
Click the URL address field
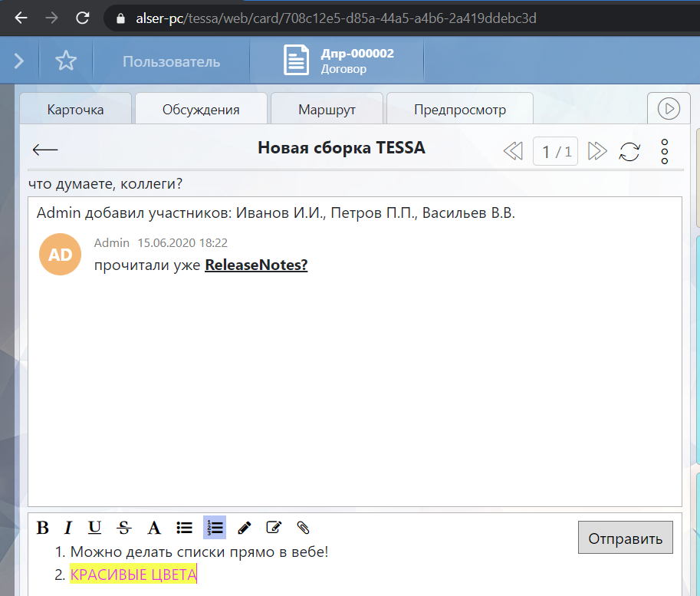(336, 18)
